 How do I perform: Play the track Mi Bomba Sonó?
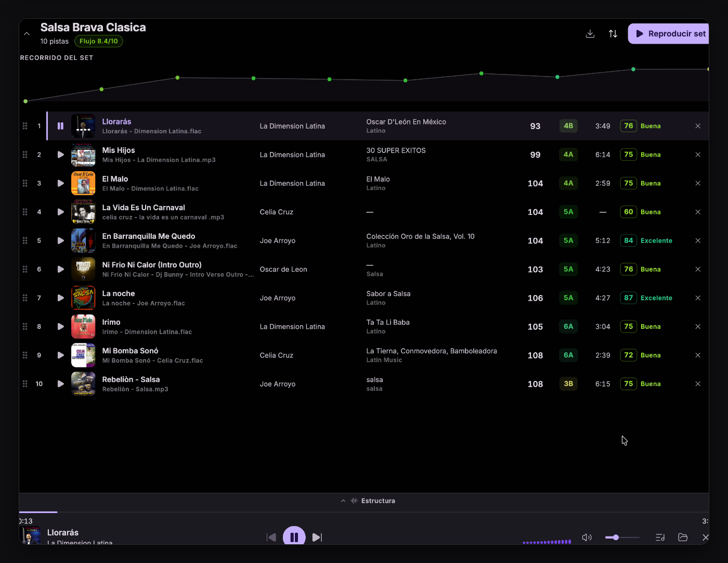(x=60, y=355)
